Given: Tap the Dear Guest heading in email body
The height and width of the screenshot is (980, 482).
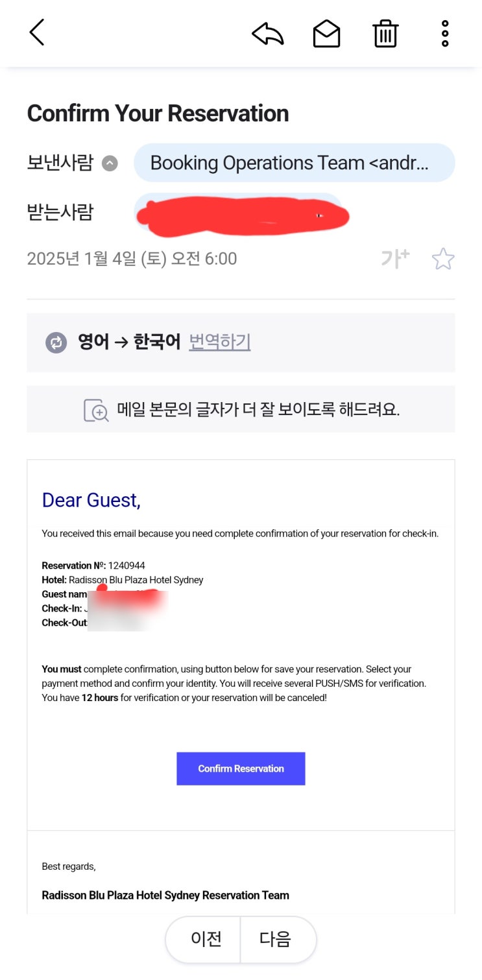Looking at the screenshot, I should (91, 500).
